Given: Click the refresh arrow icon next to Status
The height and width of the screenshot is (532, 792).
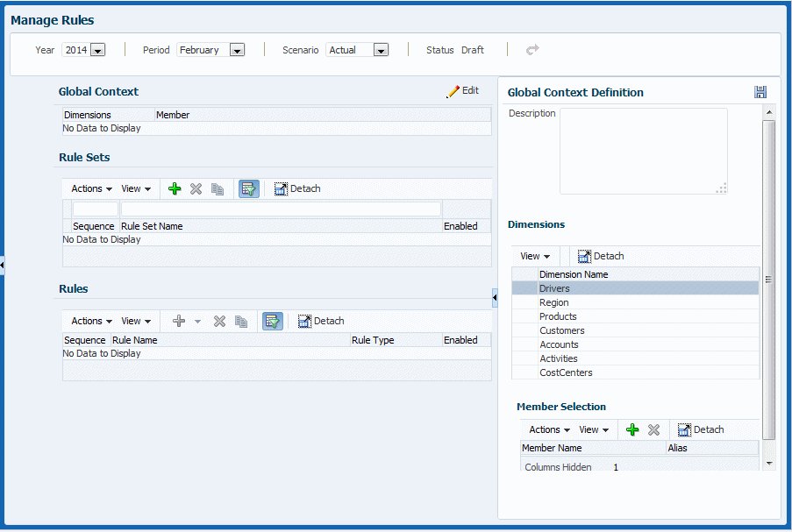Looking at the screenshot, I should (x=532, y=49).
